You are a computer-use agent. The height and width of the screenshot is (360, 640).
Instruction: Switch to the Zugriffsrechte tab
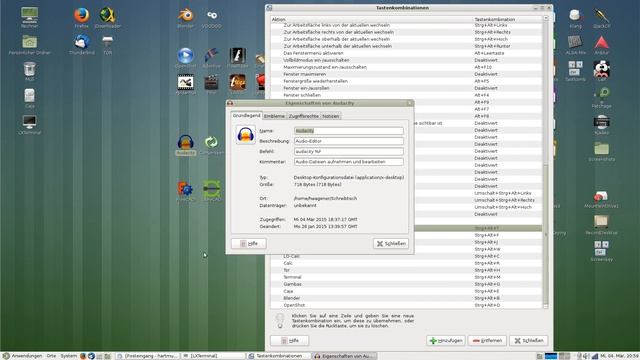303,116
